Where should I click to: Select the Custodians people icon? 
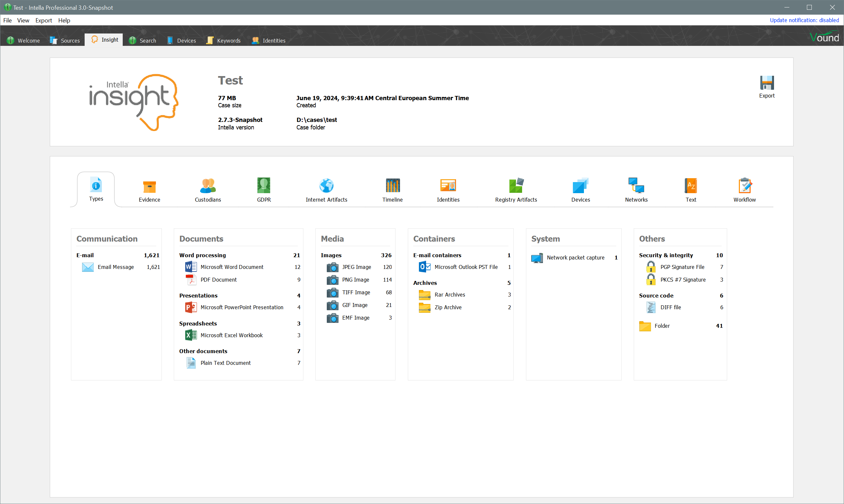pyautogui.click(x=208, y=186)
